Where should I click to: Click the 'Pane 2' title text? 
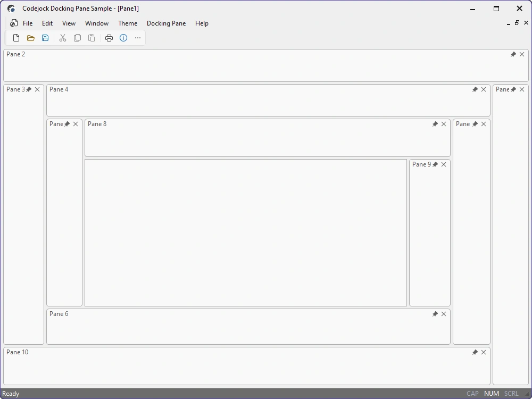[x=15, y=54]
